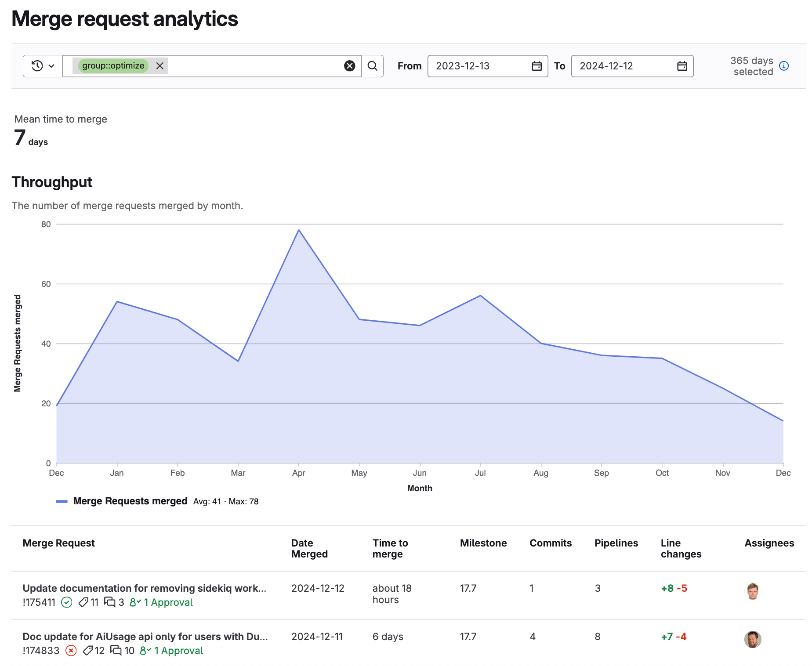
Task: Click the search magnifier icon in filter bar
Action: point(372,66)
